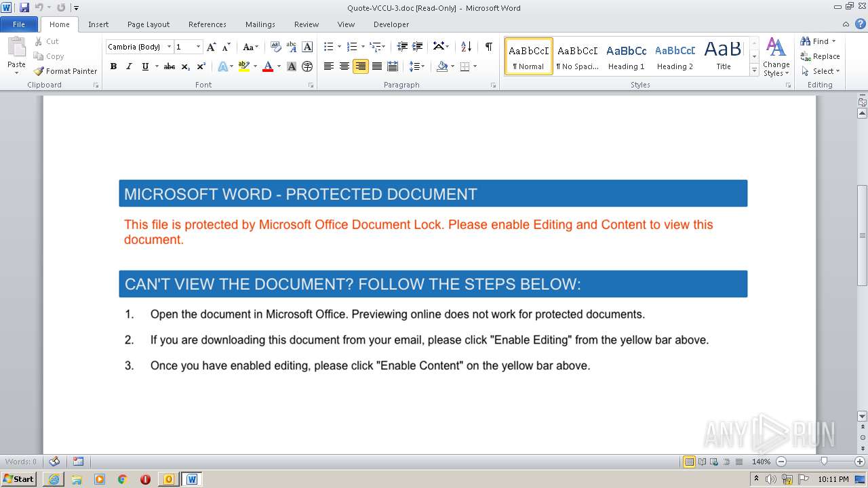Switch to Web Layout view
868x488 pixels.
click(x=713, y=462)
